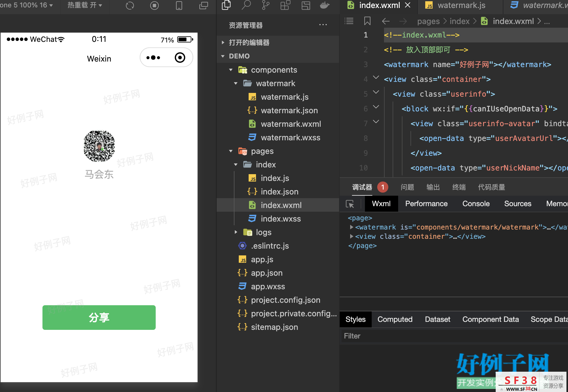568x392 pixels.
Task: Click the mini program capsule more dots
Action: 153,58
